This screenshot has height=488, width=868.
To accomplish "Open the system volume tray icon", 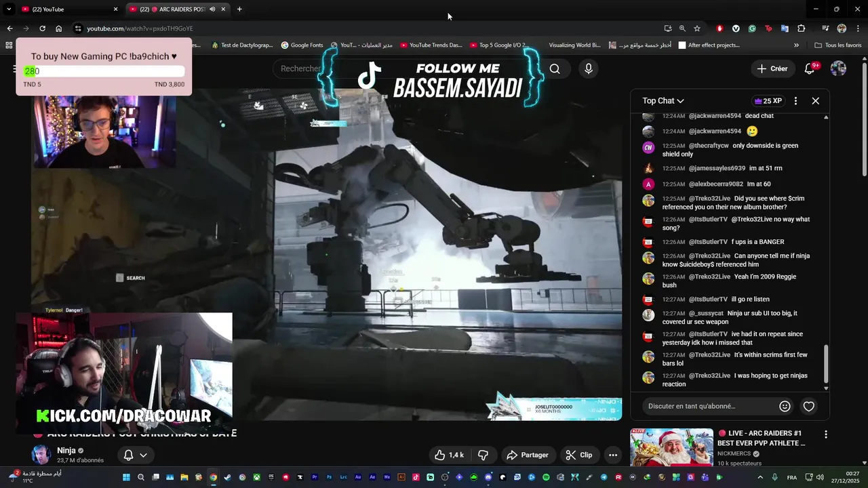I will (x=820, y=477).
